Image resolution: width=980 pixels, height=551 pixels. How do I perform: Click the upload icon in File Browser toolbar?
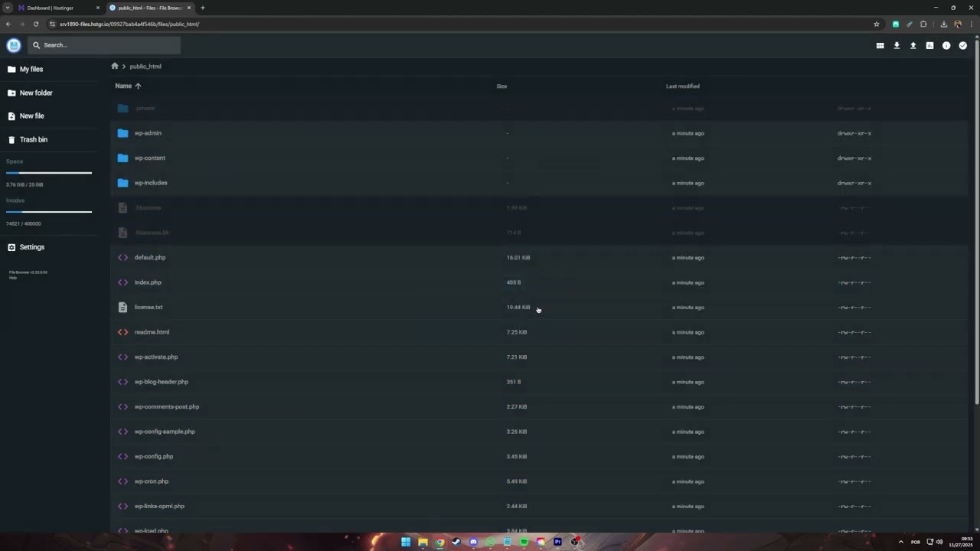pos(913,46)
